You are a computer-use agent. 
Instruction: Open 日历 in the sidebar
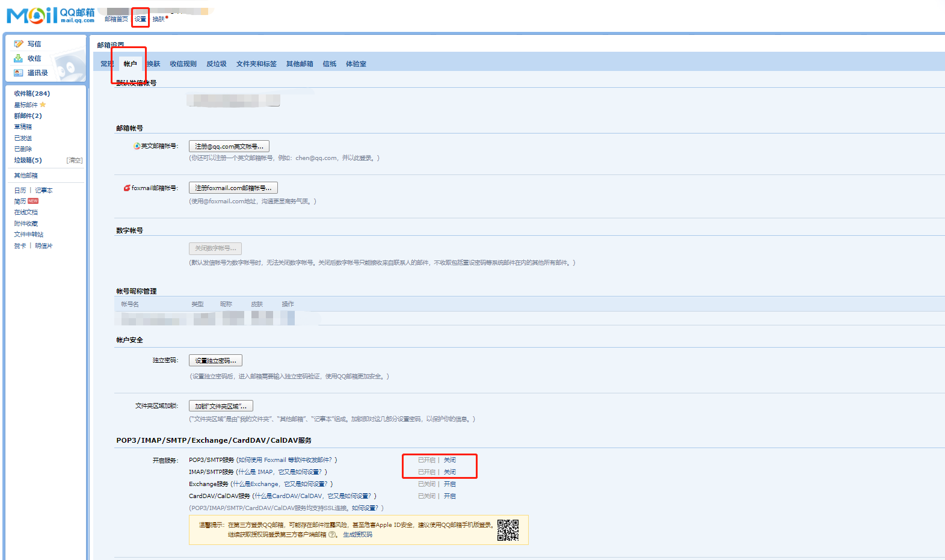(20, 190)
